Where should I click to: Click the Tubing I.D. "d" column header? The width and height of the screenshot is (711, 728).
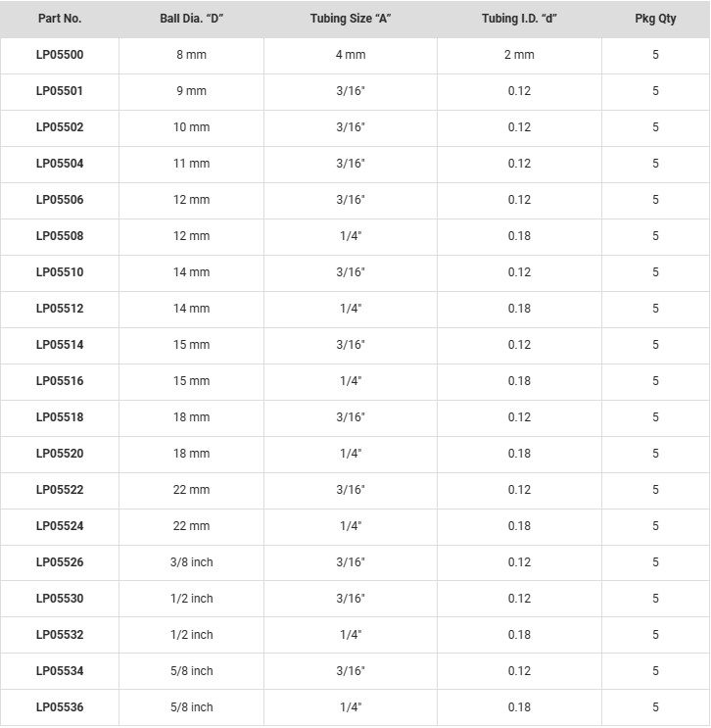(x=519, y=19)
